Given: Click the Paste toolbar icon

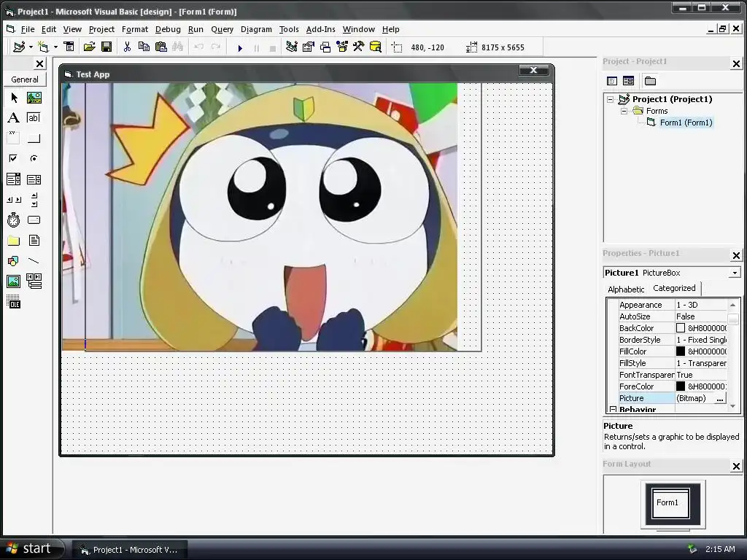Looking at the screenshot, I should [x=161, y=47].
